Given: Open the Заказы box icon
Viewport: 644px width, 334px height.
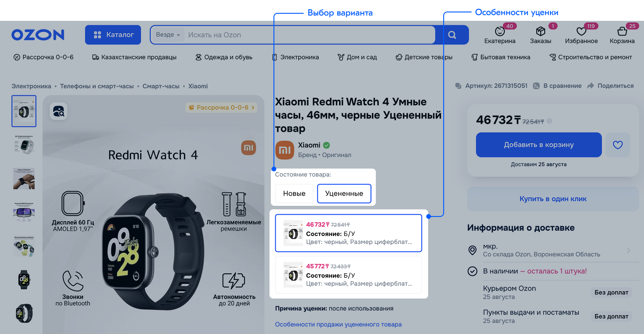Looking at the screenshot, I should pyautogui.click(x=540, y=31).
